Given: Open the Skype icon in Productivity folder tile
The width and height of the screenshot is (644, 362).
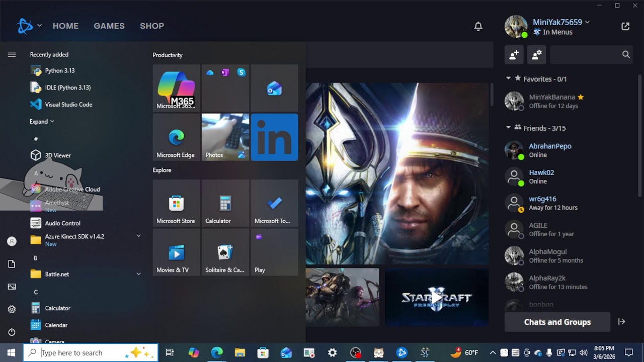Looking at the screenshot, I should (x=242, y=72).
